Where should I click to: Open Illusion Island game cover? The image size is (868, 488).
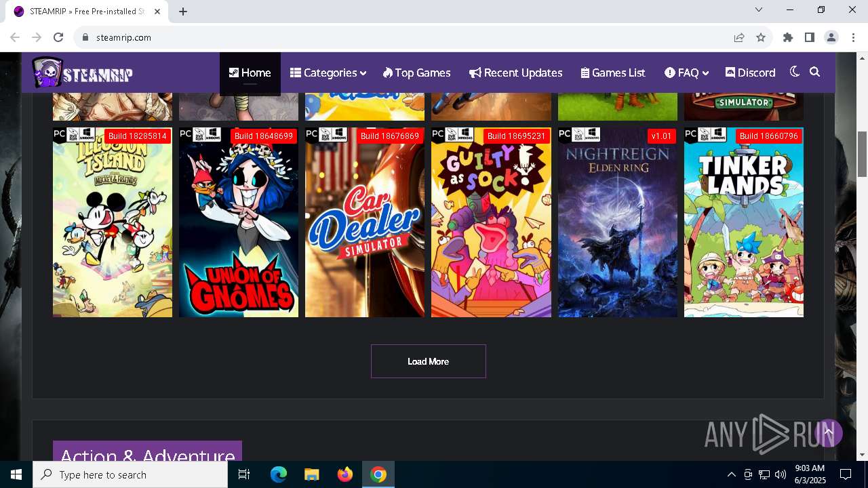pyautogui.click(x=113, y=222)
